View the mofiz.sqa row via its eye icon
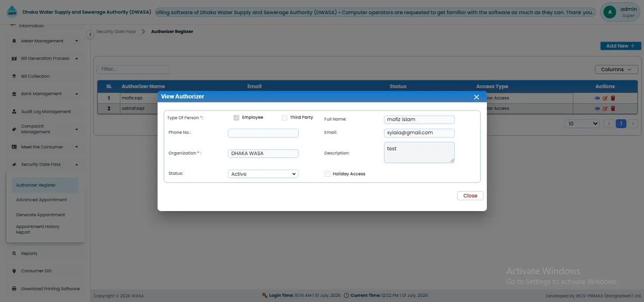This screenshot has width=644, height=302. pyautogui.click(x=598, y=98)
